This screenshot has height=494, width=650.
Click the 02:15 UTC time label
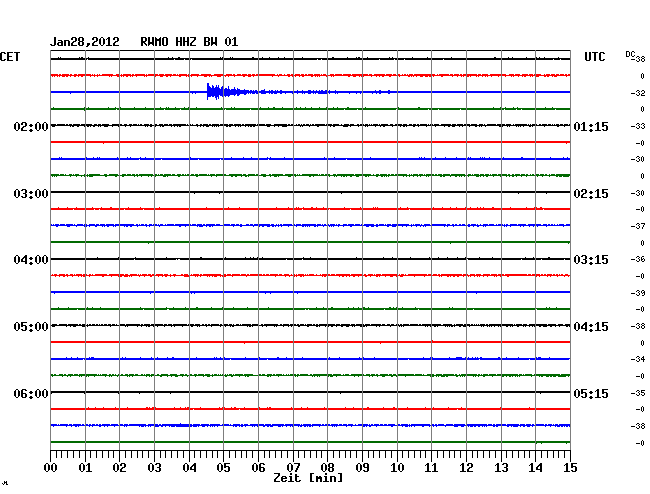[591, 194]
